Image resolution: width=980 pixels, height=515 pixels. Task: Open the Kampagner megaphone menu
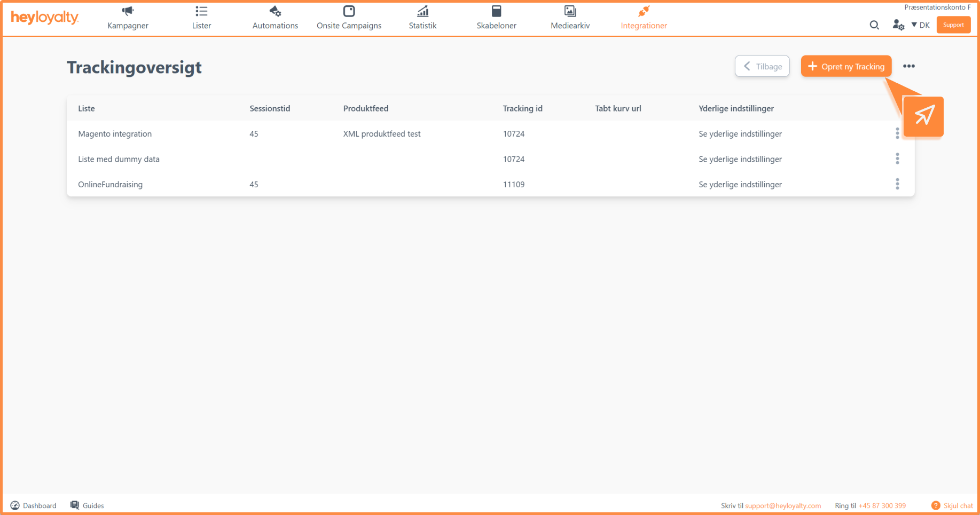point(128,18)
